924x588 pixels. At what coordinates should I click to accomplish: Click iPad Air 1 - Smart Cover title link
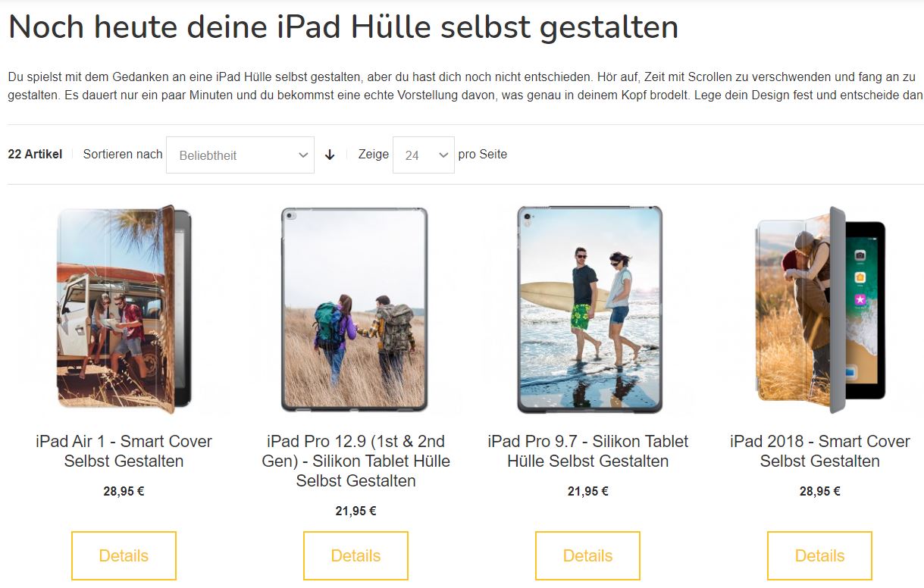(x=124, y=451)
